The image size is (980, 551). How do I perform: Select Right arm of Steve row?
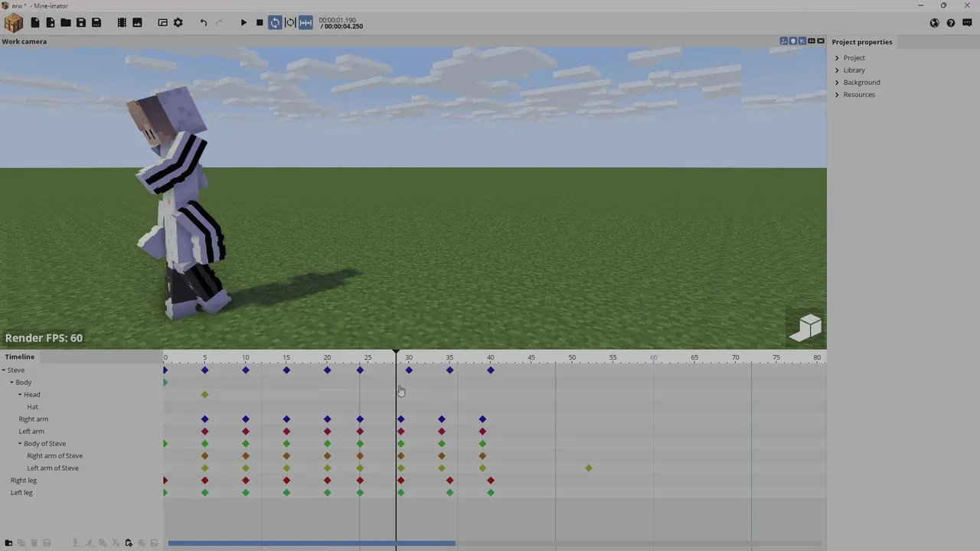tap(54, 456)
